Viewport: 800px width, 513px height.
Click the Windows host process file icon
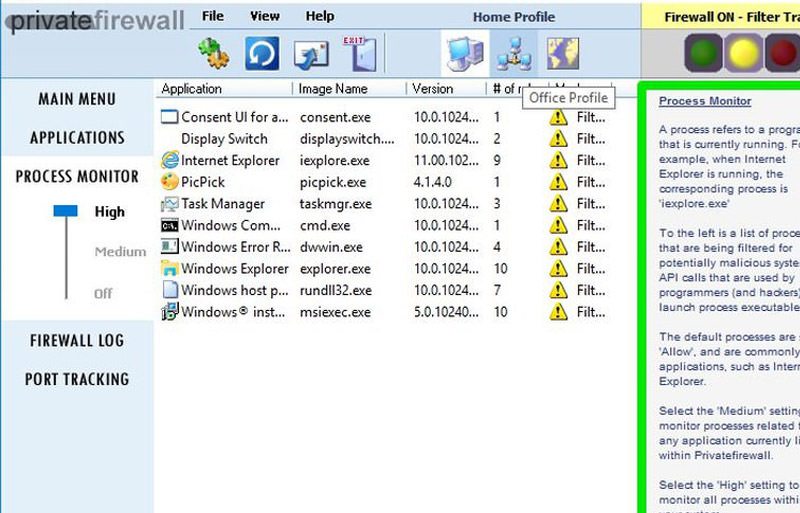(x=169, y=290)
